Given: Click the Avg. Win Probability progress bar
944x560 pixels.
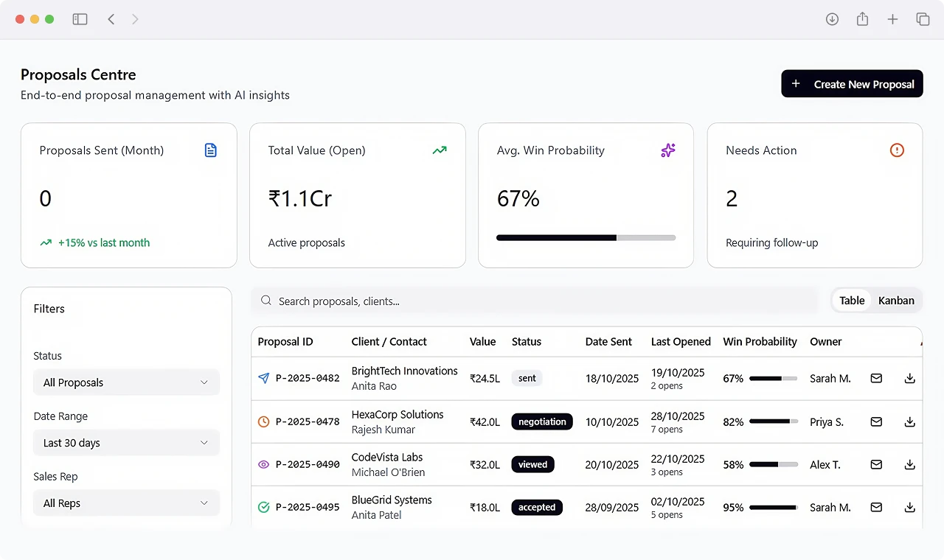Looking at the screenshot, I should point(586,237).
